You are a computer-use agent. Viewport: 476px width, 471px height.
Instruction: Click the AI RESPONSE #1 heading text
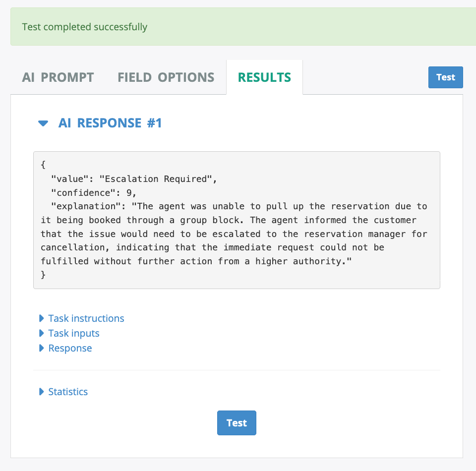click(x=110, y=123)
